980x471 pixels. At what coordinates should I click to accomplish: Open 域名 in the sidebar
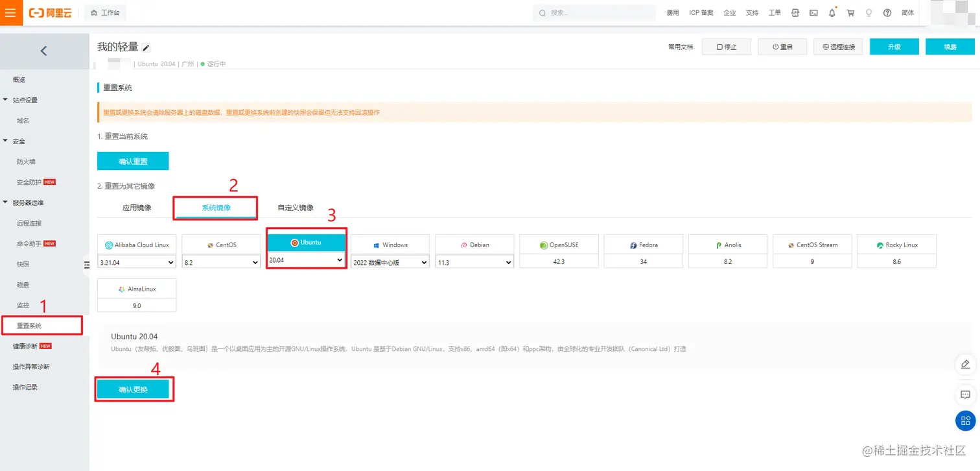click(x=23, y=121)
